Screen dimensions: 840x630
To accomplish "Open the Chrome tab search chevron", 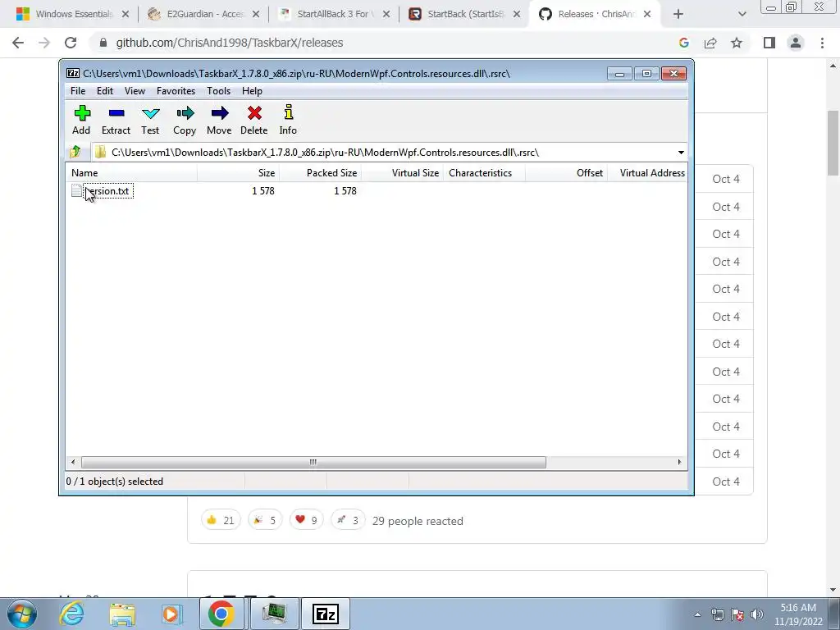I will tap(742, 14).
